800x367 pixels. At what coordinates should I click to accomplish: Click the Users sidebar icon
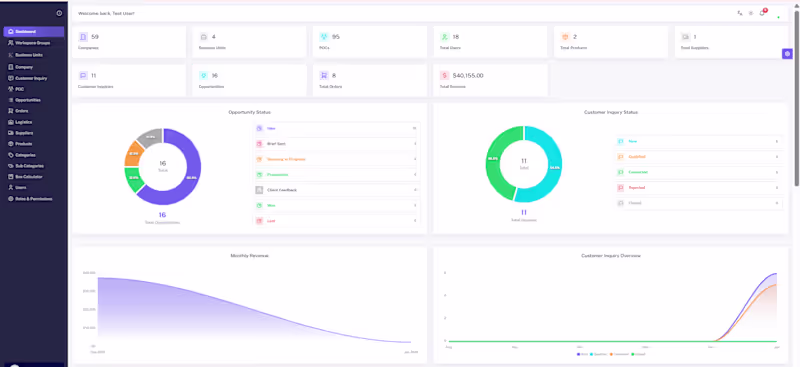[11, 187]
